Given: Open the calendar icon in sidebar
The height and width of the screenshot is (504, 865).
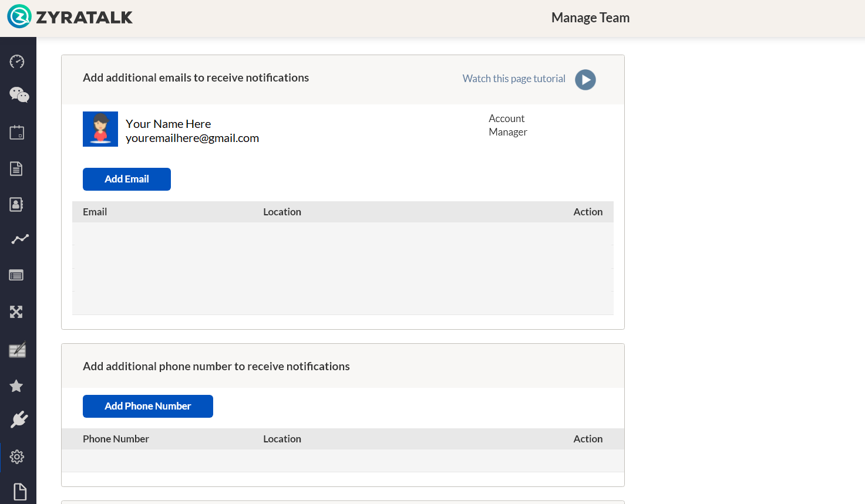Looking at the screenshot, I should click(17, 133).
